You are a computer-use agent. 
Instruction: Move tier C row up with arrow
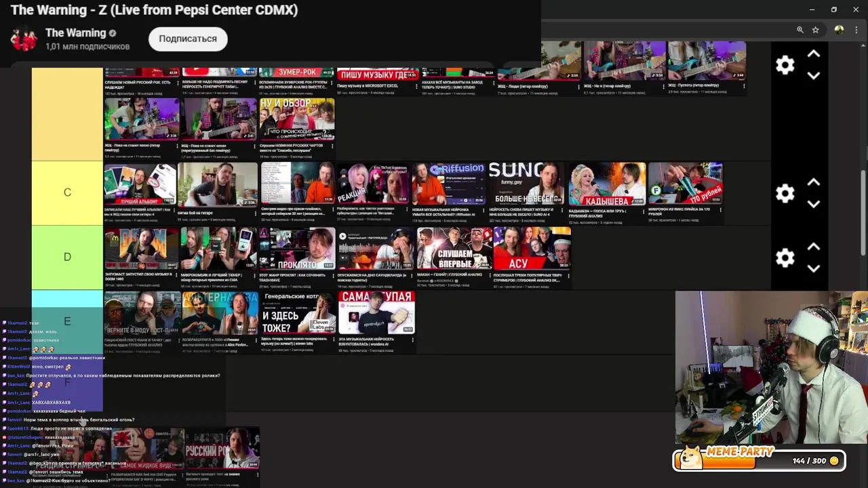(x=814, y=182)
